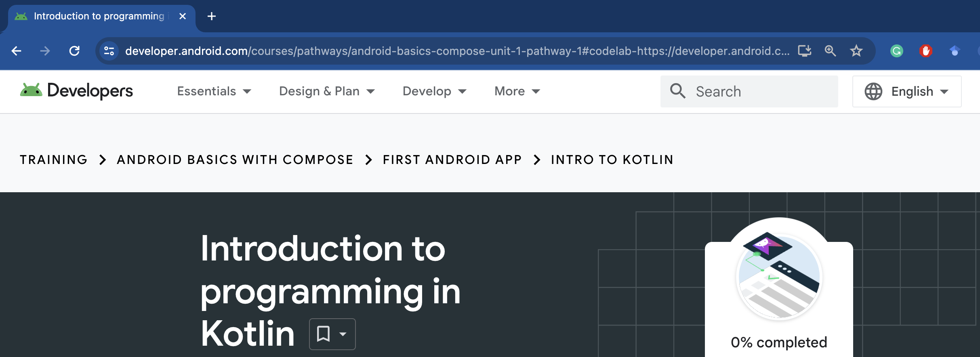This screenshot has height=357, width=980.
Task: Click the 0% completed text
Action: pyautogui.click(x=779, y=342)
